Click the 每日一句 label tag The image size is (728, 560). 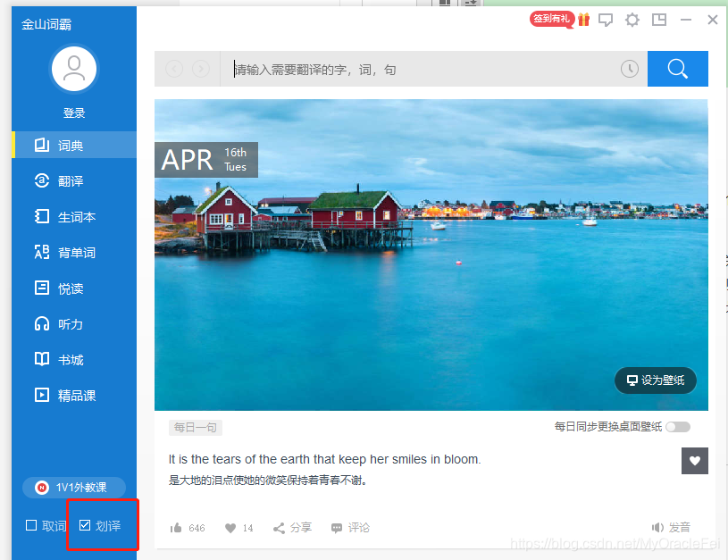(196, 427)
